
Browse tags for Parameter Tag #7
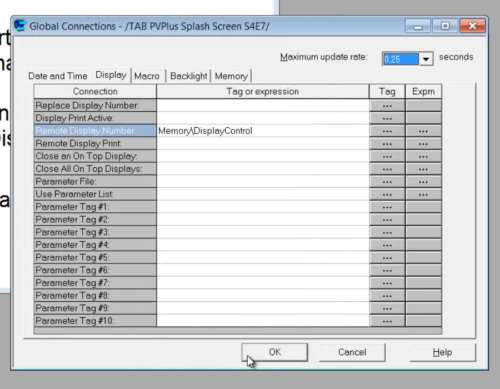click(387, 283)
